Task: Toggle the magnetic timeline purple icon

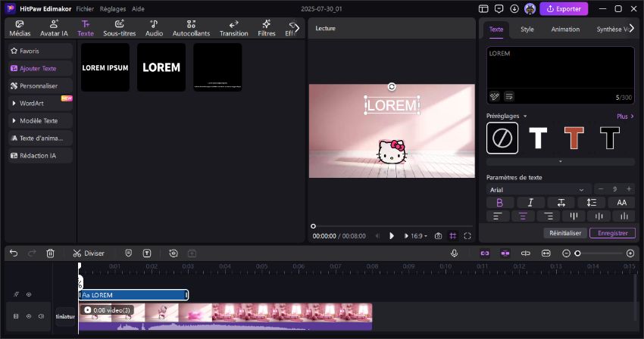Action: point(505,253)
